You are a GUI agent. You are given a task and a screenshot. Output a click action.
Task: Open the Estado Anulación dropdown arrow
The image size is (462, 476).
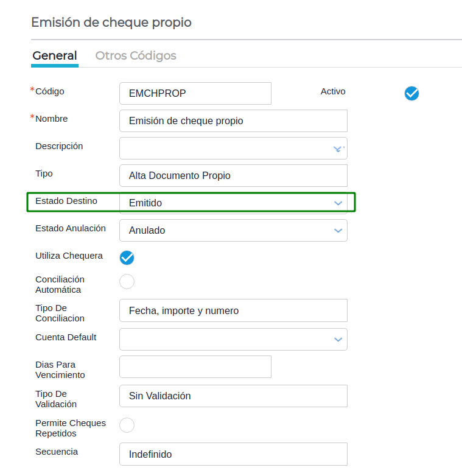click(338, 230)
